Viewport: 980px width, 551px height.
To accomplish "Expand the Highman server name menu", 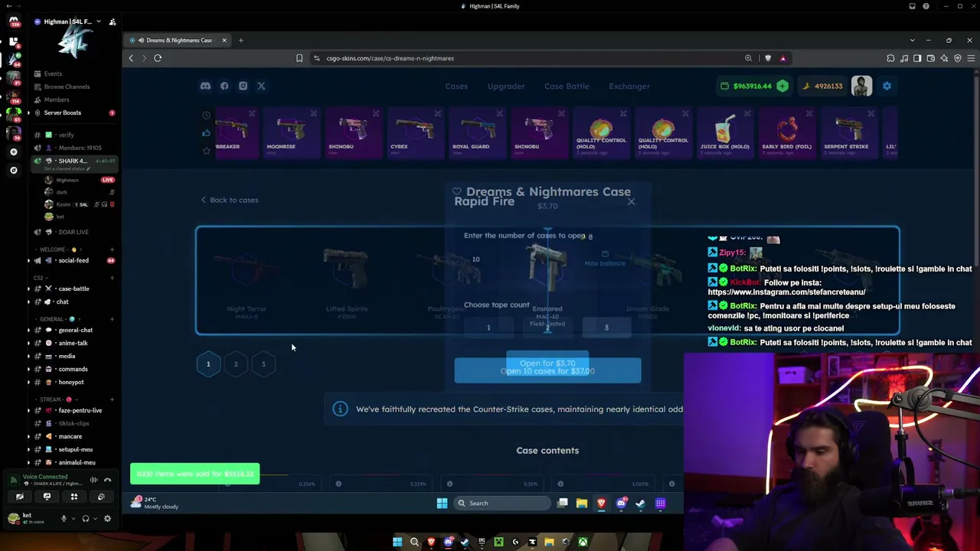I will tap(99, 22).
